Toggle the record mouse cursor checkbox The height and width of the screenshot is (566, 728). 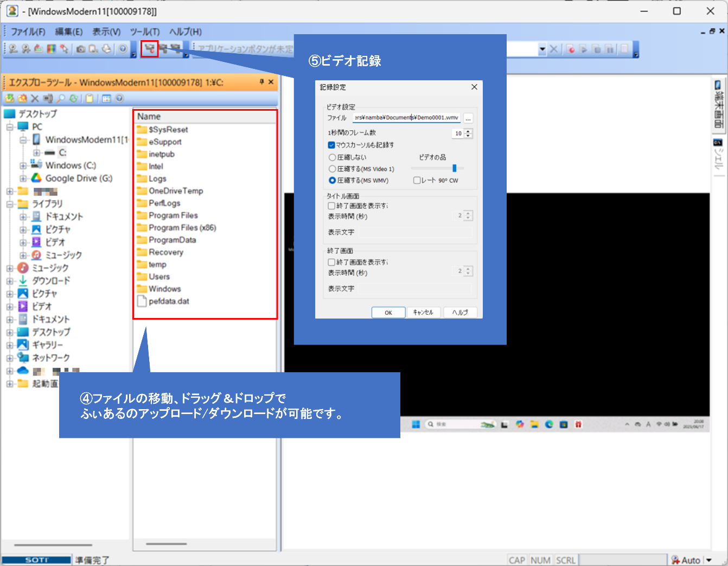click(331, 145)
